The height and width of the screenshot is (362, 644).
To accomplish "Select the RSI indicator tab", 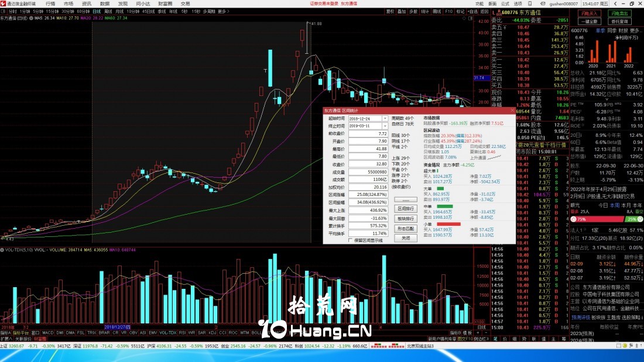I will pos(182,333).
